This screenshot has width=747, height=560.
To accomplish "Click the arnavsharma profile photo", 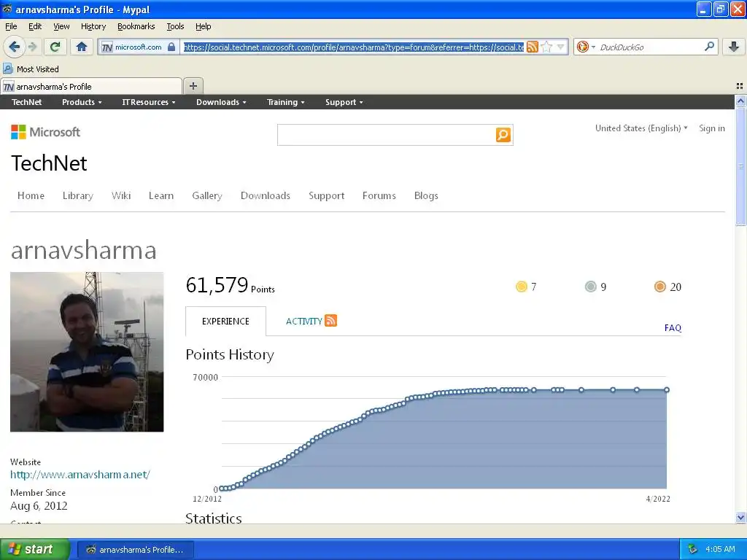I will [87, 352].
